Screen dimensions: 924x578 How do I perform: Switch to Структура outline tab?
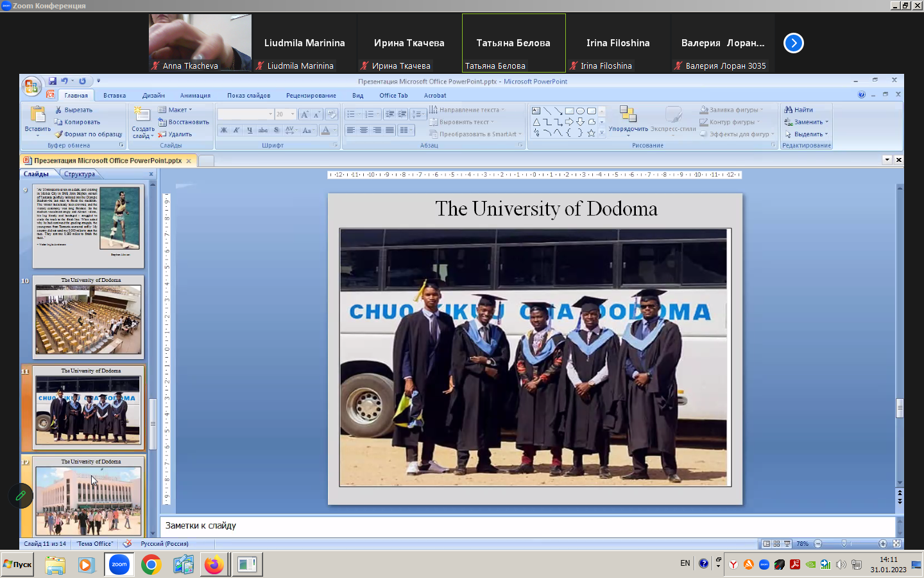point(80,174)
